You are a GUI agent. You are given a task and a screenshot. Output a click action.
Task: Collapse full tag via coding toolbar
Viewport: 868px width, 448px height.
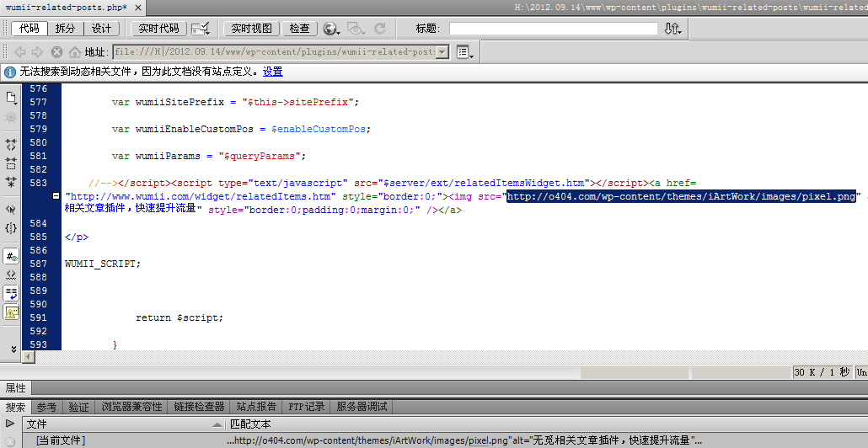pos(11,145)
